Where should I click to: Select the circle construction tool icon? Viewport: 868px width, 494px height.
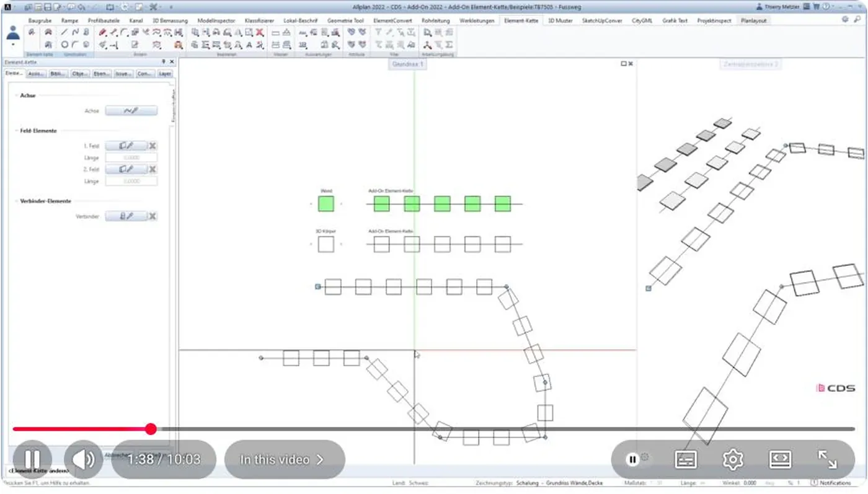(64, 45)
